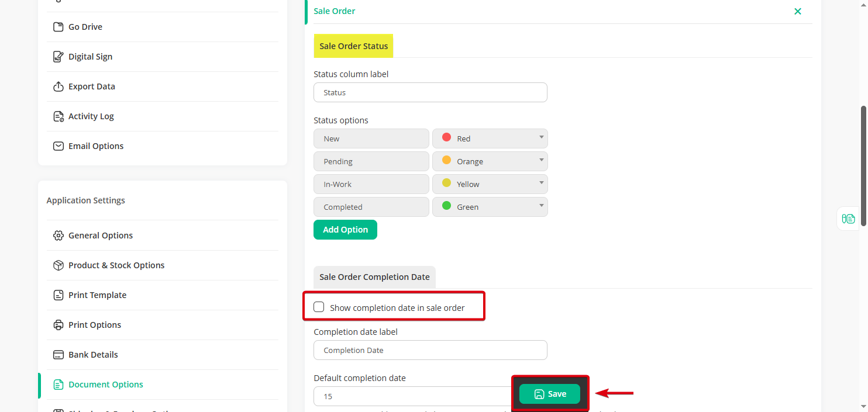Click the Completion date label input

[430, 350]
